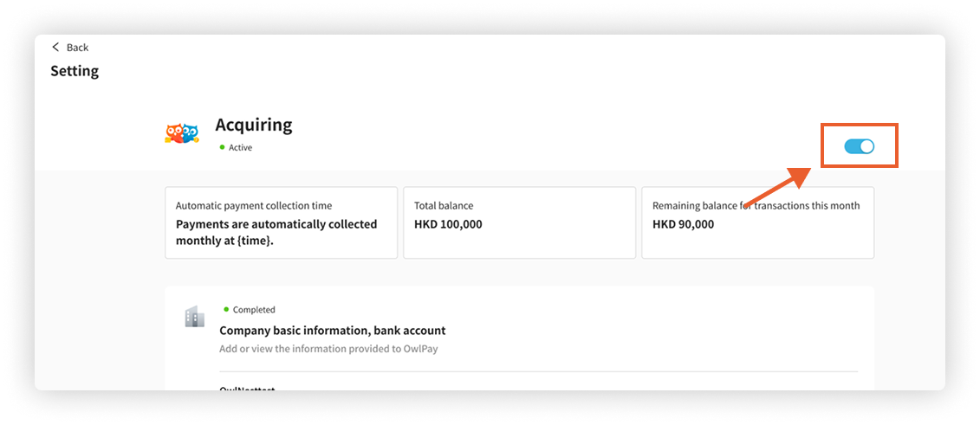Click the Remaining balance for transactions label
The height and width of the screenshot is (425, 980).
(x=756, y=206)
